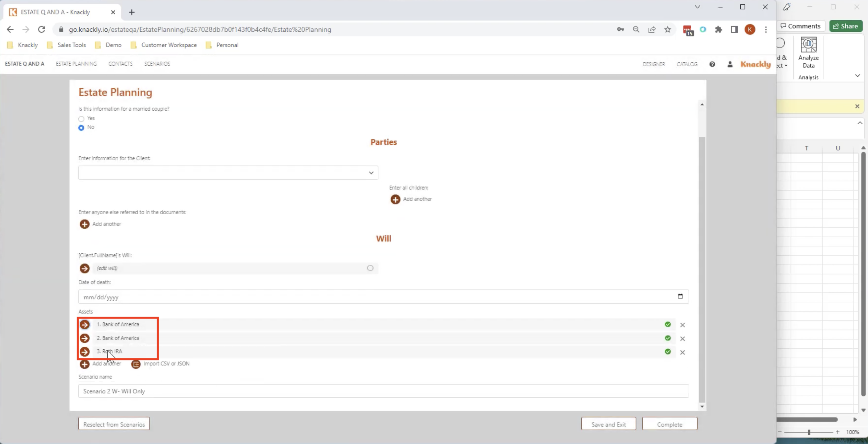This screenshot has height=444, width=868.
Task: Open the Knackly user account icon
Action: click(730, 64)
